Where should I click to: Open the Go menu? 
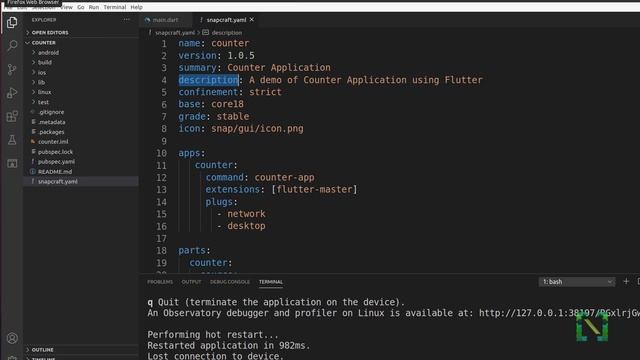[81, 7]
